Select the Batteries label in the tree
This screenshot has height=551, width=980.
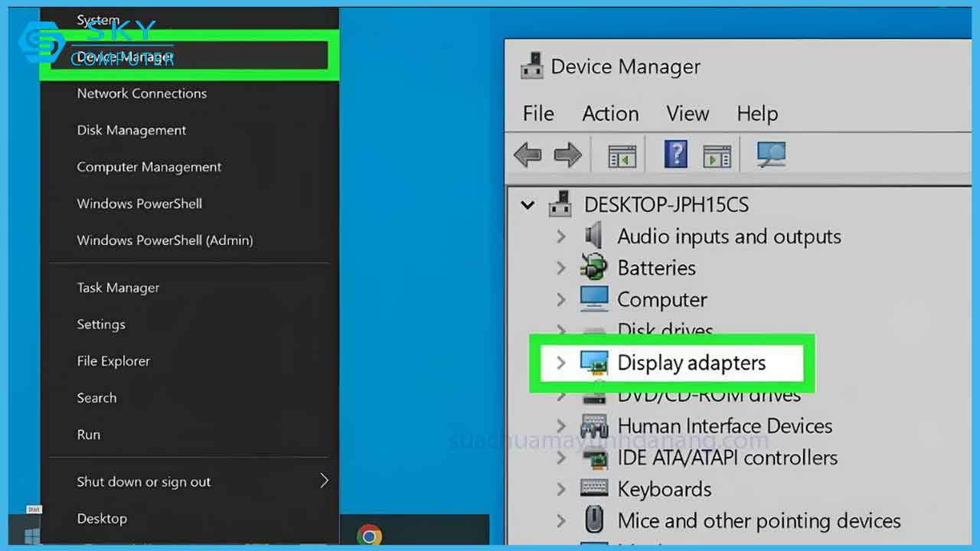point(657,268)
